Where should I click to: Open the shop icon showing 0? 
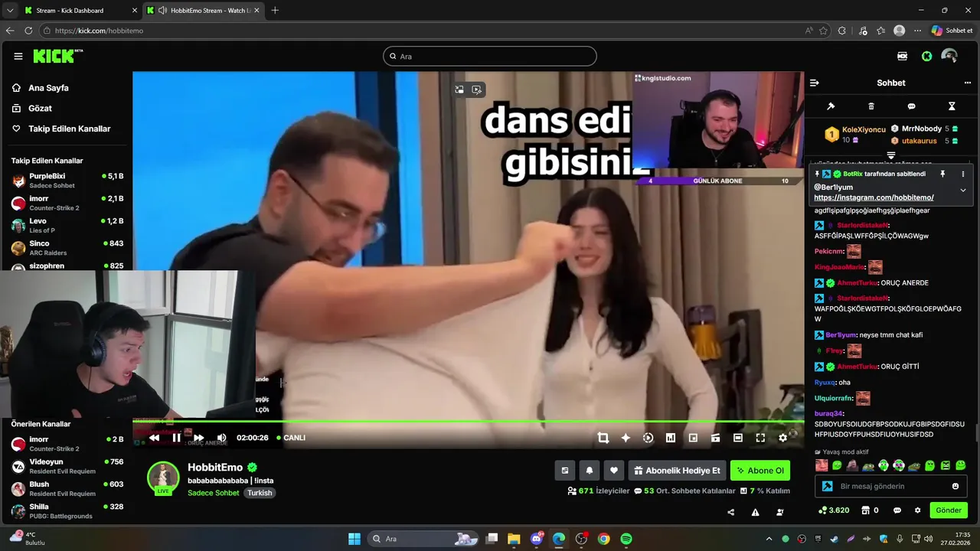tap(871, 510)
